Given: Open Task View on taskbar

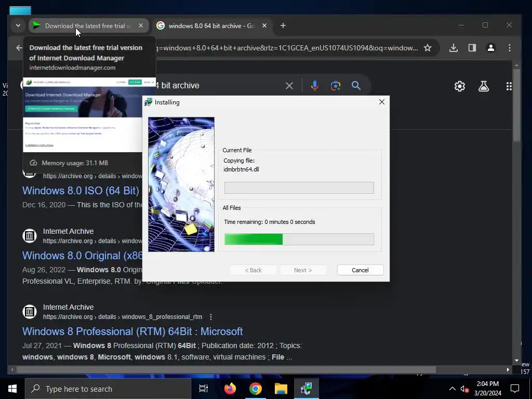Looking at the screenshot, I should click(204, 389).
